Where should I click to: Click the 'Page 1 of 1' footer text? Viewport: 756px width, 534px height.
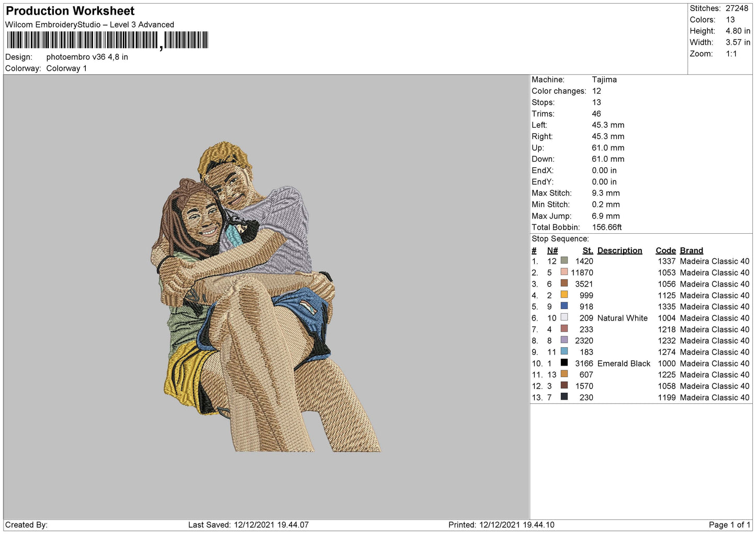(729, 525)
